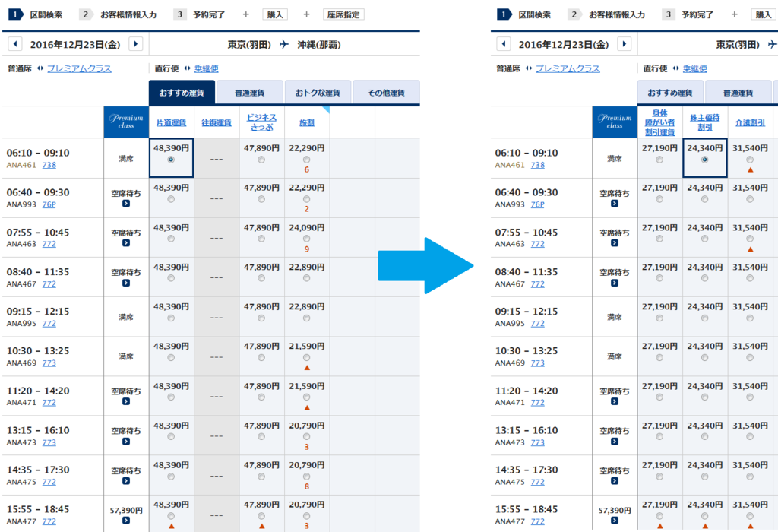Open aircraft 76P link for ANA993 left panel
778x532 pixels.
[49, 204]
